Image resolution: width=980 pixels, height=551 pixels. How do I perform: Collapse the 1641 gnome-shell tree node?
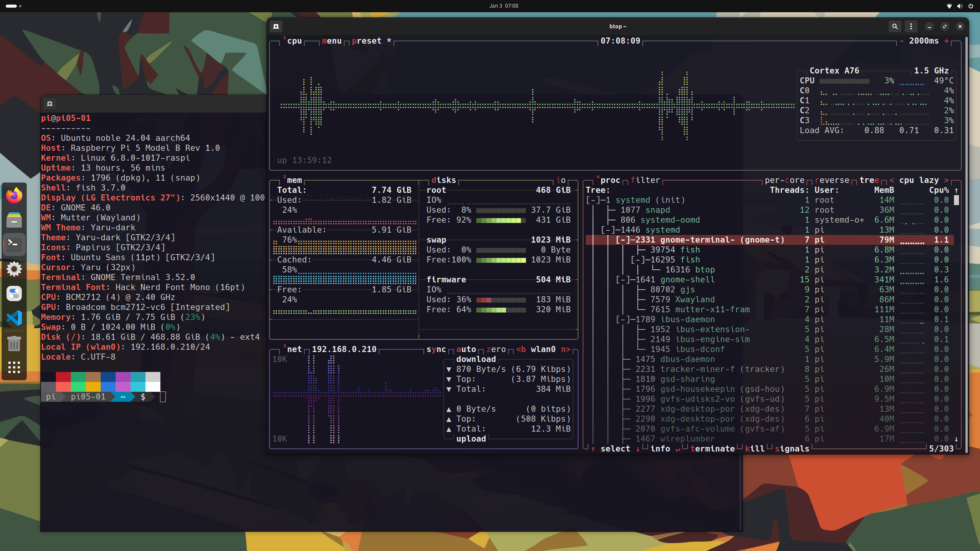point(623,280)
